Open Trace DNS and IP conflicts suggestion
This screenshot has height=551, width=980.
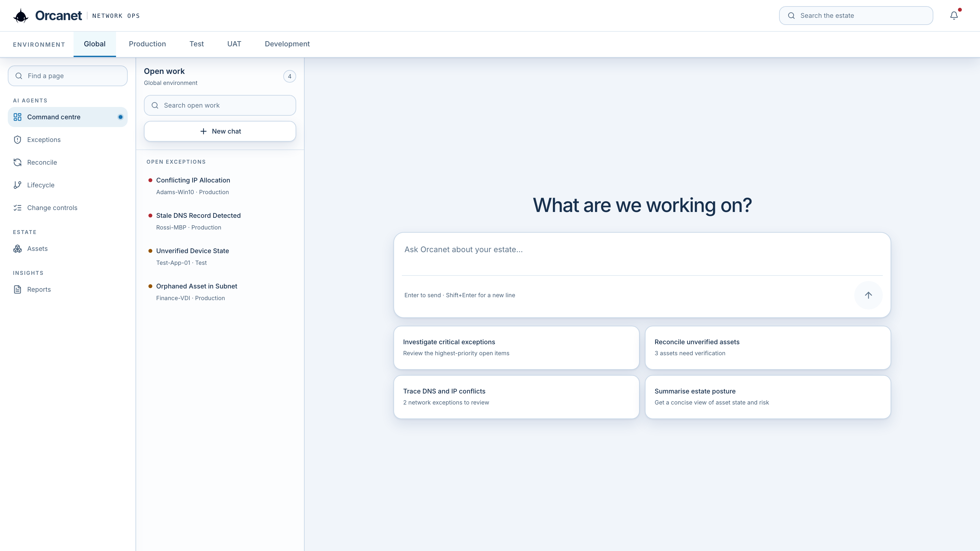coord(516,397)
